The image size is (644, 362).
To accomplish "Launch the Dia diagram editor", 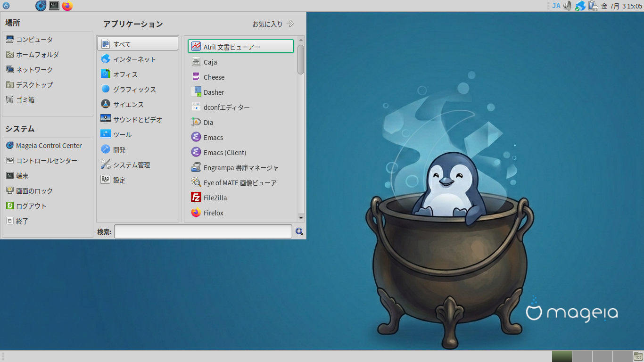I will (x=240, y=122).
